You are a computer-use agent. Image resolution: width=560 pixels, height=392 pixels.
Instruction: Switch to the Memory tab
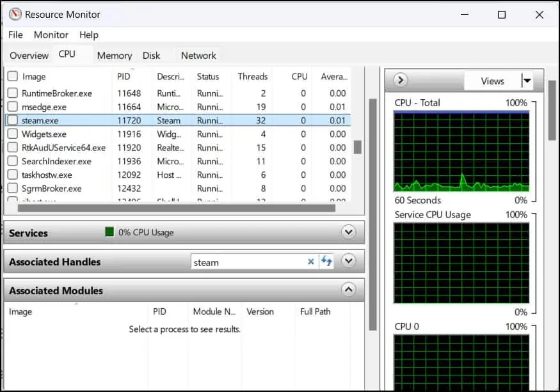click(114, 56)
